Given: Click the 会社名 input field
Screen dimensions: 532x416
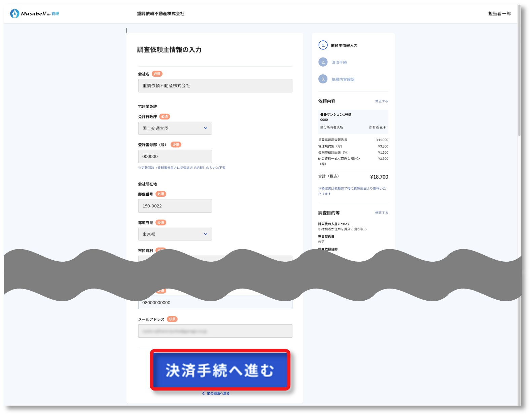Looking at the screenshot, I should [x=215, y=86].
